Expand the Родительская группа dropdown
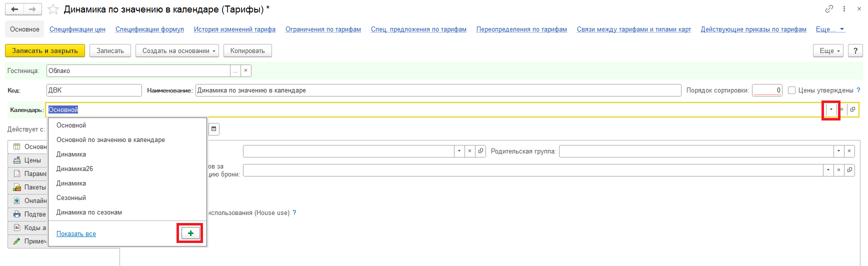The width and height of the screenshot is (868, 266). tap(838, 151)
